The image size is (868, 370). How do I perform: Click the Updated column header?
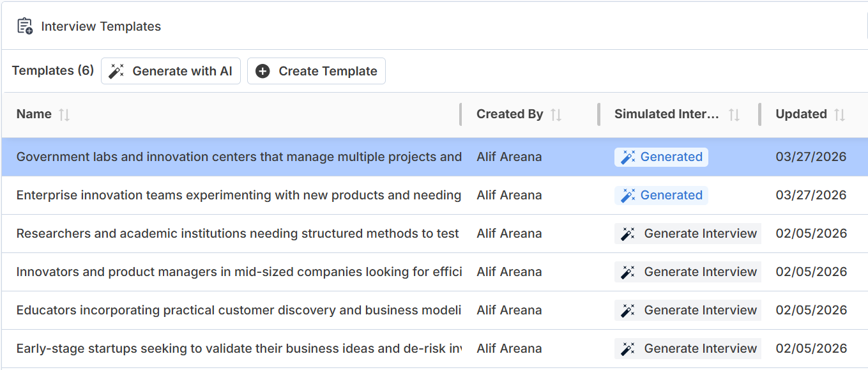[801, 114]
